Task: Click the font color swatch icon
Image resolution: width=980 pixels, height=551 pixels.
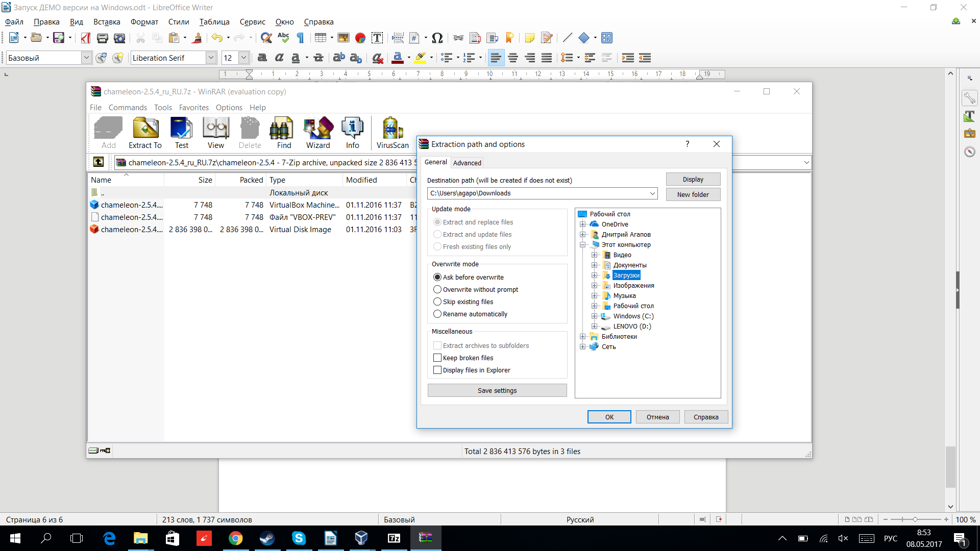Action: click(398, 58)
